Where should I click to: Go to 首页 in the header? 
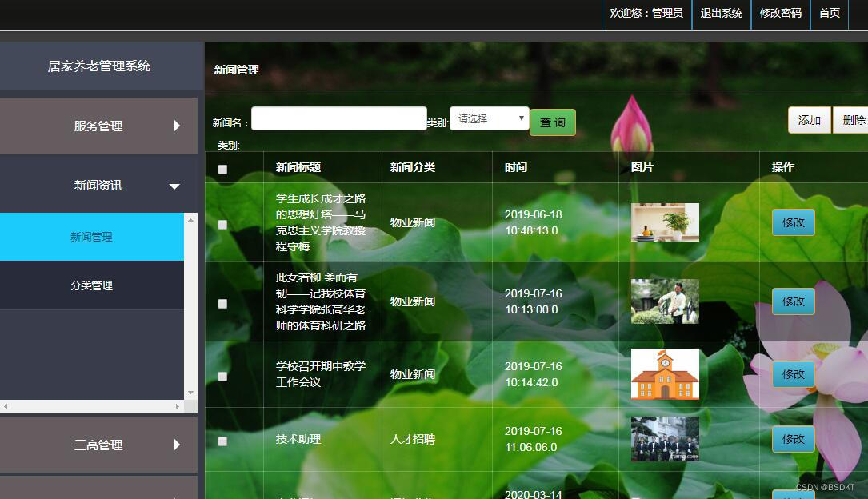point(830,13)
